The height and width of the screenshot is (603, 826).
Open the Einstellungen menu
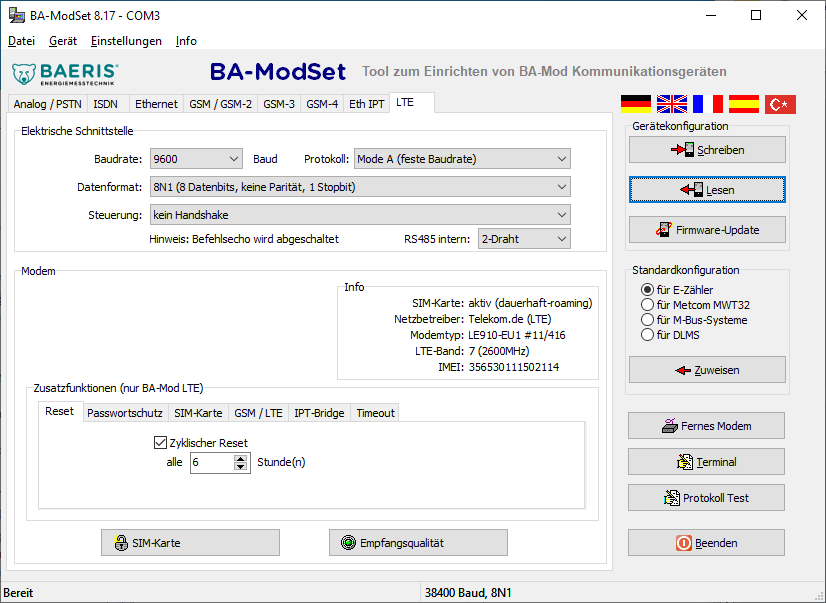[126, 41]
